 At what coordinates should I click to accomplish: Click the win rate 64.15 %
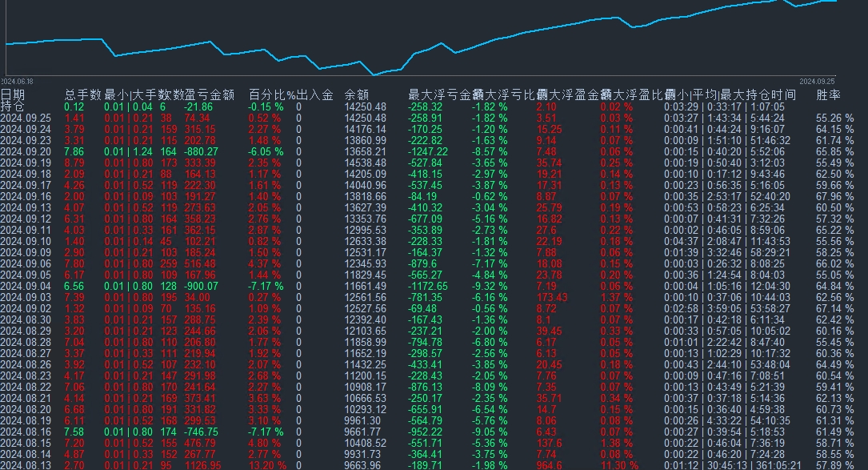pyautogui.click(x=834, y=129)
